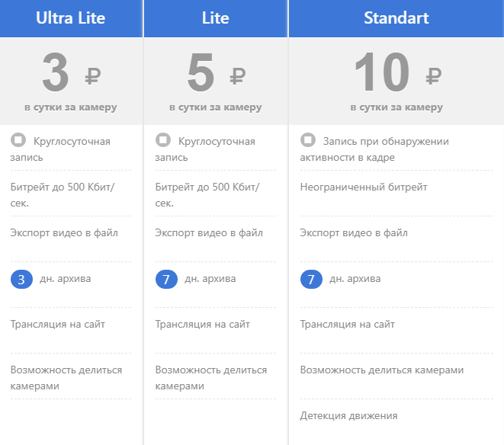The height and width of the screenshot is (445, 504).
Task: Select the Ultra Lite plan header
Action: tap(71, 18)
